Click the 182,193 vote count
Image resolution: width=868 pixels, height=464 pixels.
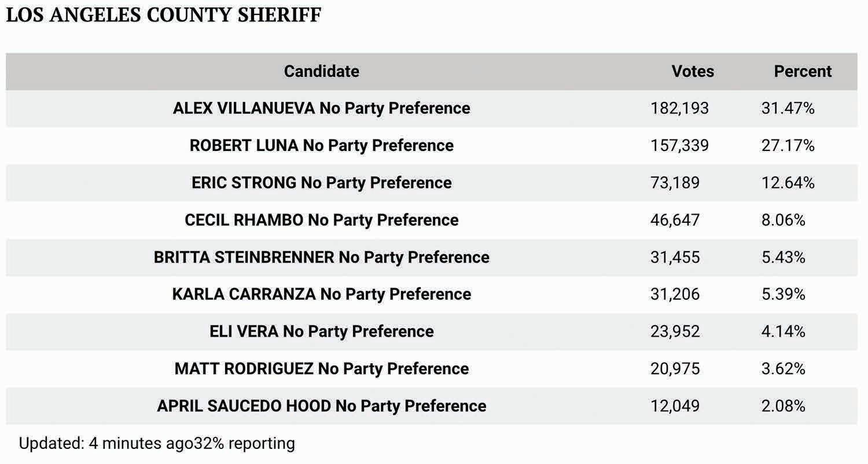[x=679, y=108]
